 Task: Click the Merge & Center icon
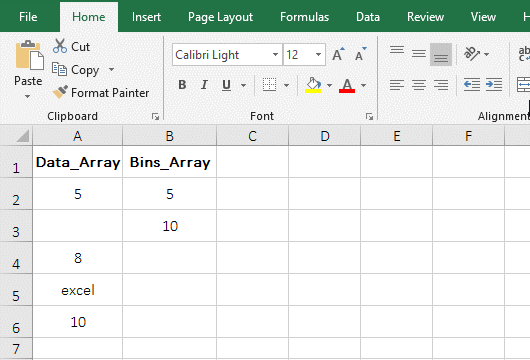(523, 85)
